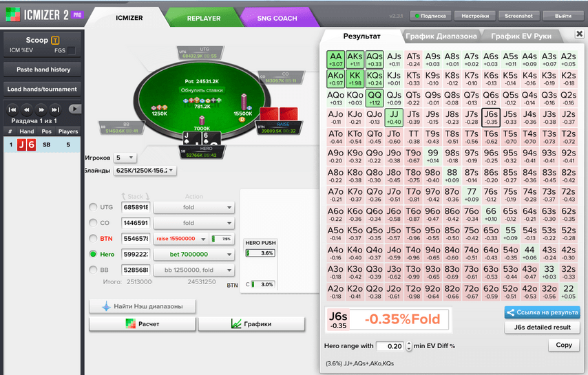Toggle the FGS checkbox
The width and height of the screenshot is (588, 375).
(x=71, y=50)
